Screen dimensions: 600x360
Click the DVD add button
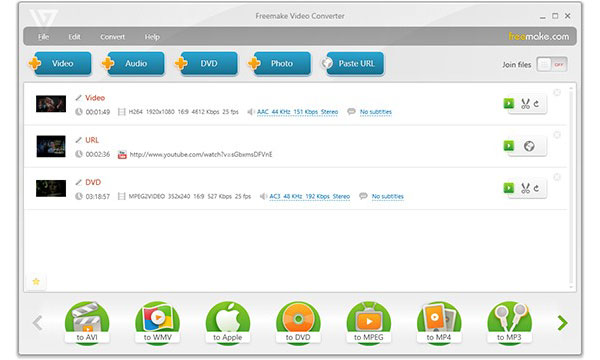(x=207, y=63)
